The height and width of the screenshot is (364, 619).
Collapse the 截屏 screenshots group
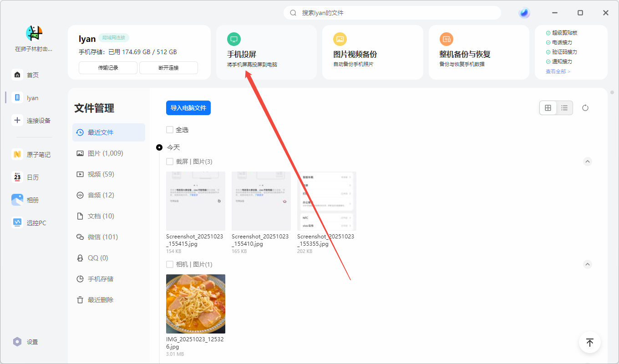(x=587, y=162)
